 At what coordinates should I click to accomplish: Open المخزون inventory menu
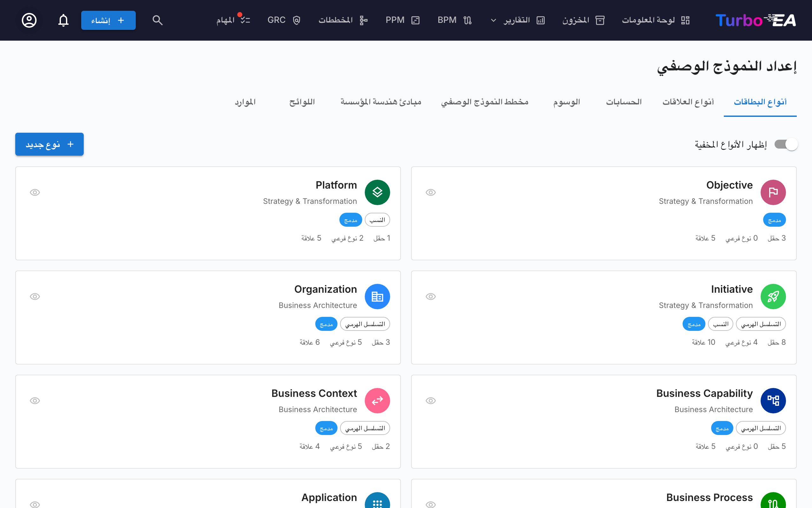click(584, 20)
